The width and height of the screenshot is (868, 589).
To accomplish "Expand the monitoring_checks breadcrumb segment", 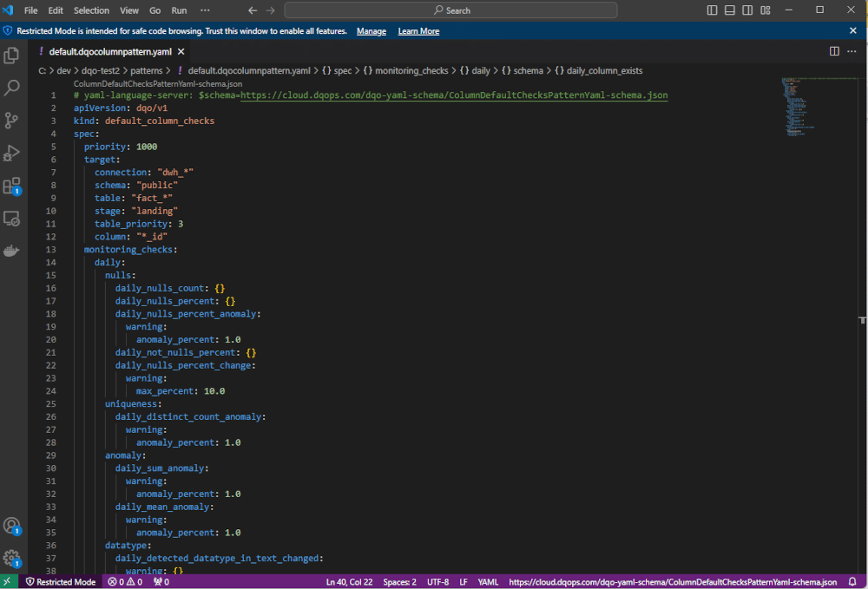I will pyautogui.click(x=405, y=70).
